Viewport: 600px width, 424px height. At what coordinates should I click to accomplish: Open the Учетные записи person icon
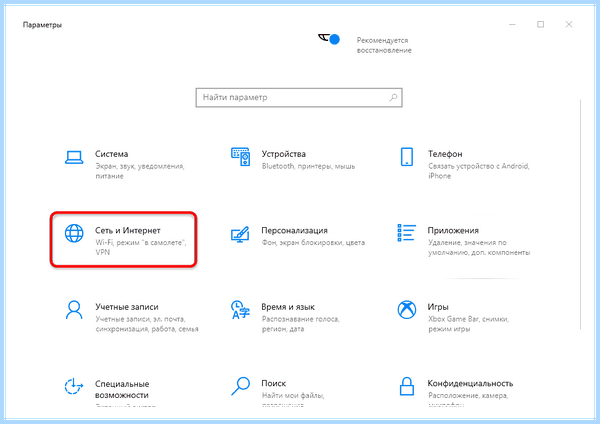click(x=74, y=310)
